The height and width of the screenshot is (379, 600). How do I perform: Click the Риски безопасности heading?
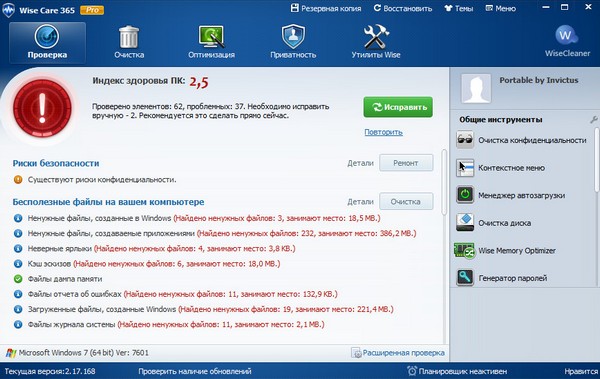(x=56, y=163)
